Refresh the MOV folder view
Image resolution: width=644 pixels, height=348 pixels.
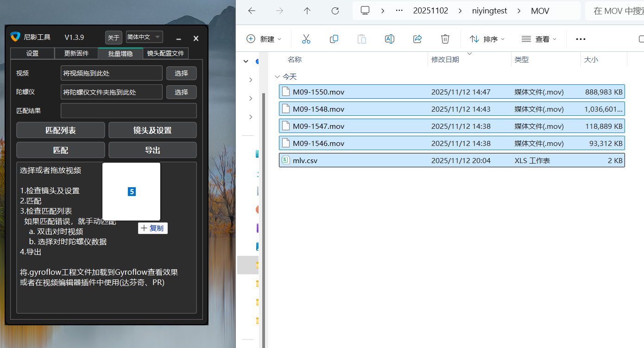coord(335,11)
